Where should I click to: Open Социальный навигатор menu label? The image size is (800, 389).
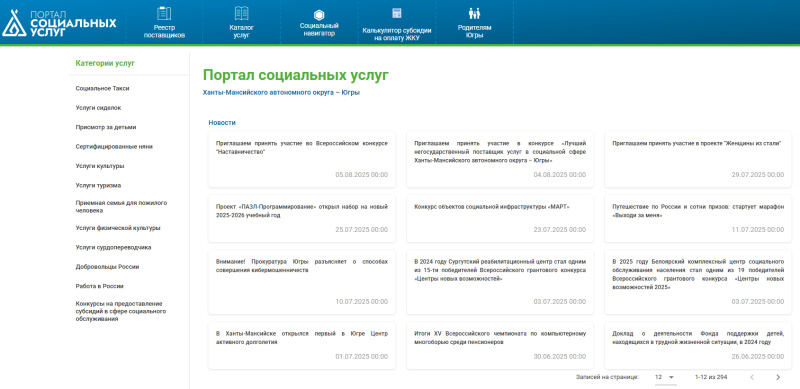[319, 30]
